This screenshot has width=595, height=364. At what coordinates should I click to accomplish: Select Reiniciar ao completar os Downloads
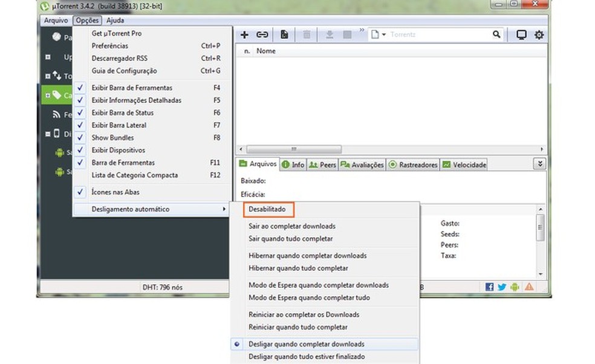coord(325,314)
